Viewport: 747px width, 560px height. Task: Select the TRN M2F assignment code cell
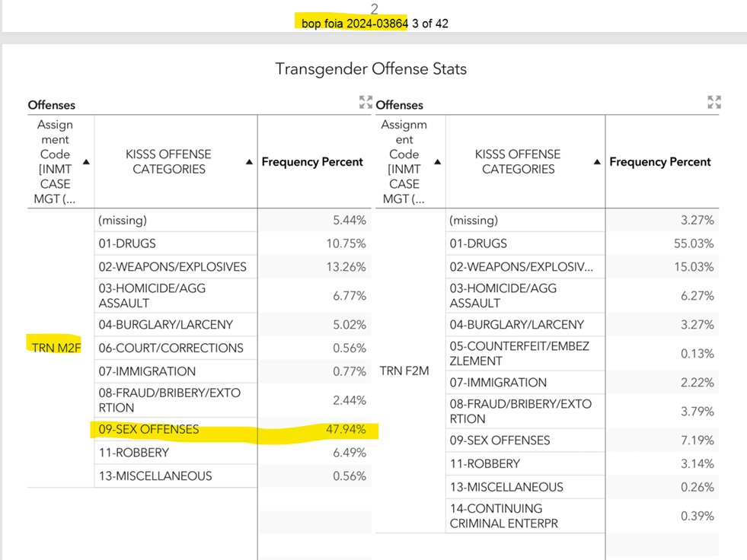pyautogui.click(x=56, y=348)
